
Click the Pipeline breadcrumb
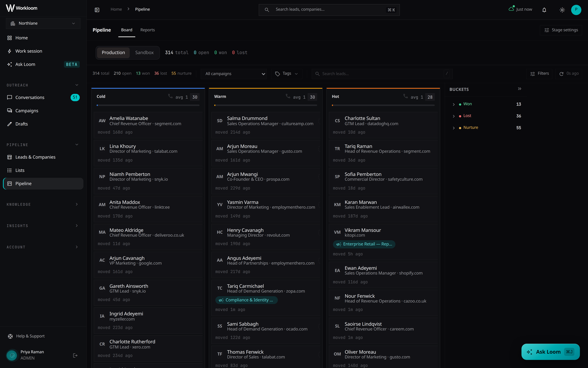pos(142,9)
